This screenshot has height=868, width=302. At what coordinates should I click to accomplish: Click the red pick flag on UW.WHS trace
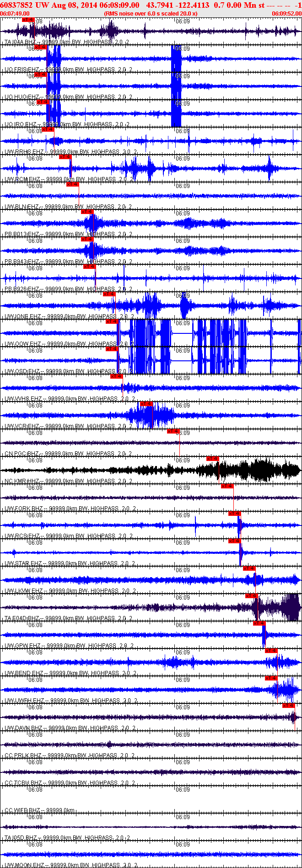click(117, 376)
